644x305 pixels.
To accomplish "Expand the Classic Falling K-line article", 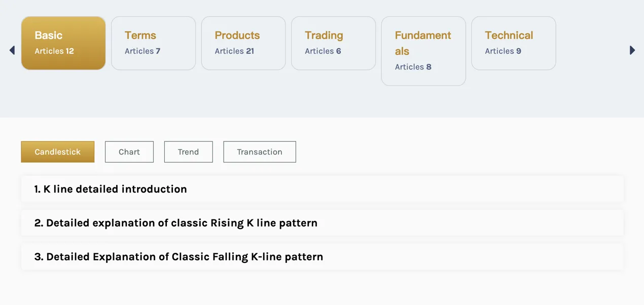I will pos(322,257).
